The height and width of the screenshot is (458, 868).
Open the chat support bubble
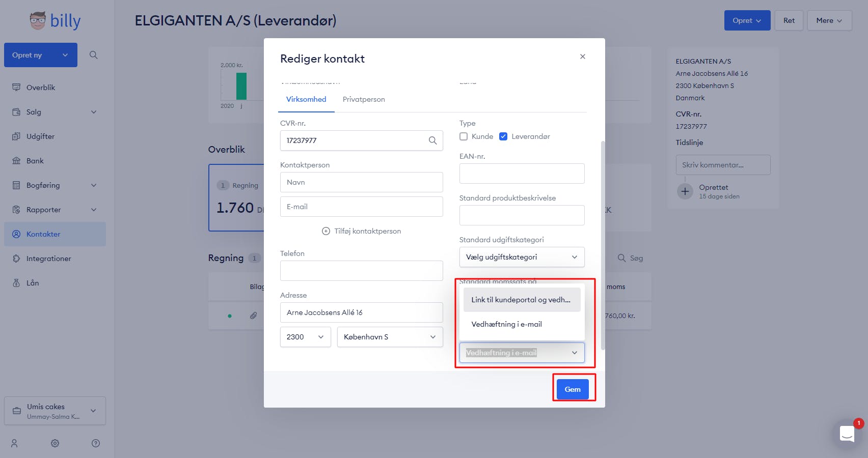pyautogui.click(x=847, y=434)
